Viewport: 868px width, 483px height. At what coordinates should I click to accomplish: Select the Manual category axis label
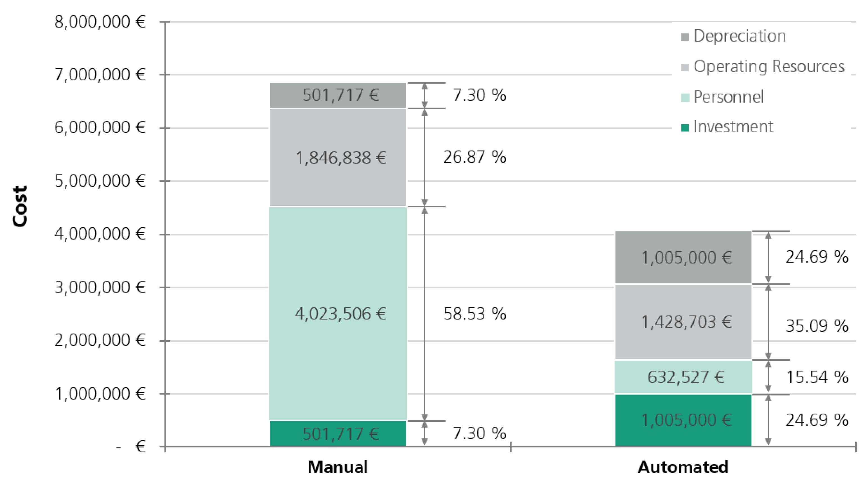pyautogui.click(x=338, y=467)
